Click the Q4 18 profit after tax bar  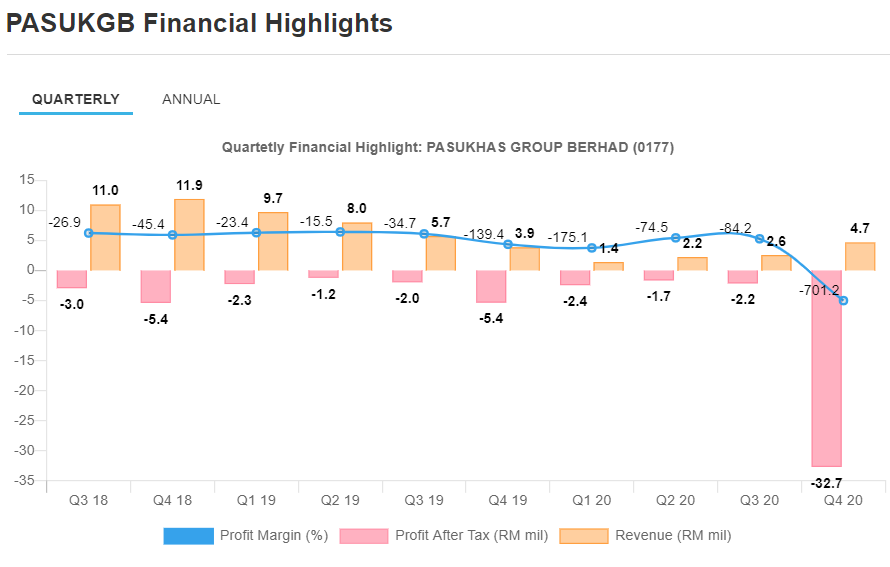click(x=155, y=286)
